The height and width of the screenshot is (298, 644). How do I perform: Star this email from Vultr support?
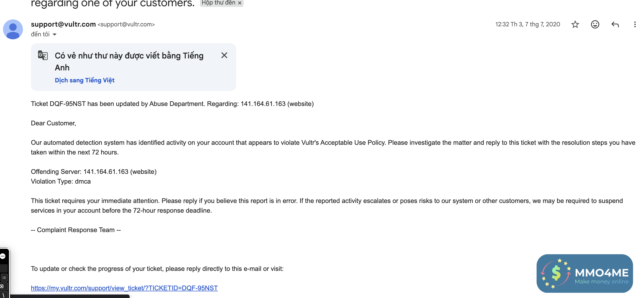(x=575, y=24)
